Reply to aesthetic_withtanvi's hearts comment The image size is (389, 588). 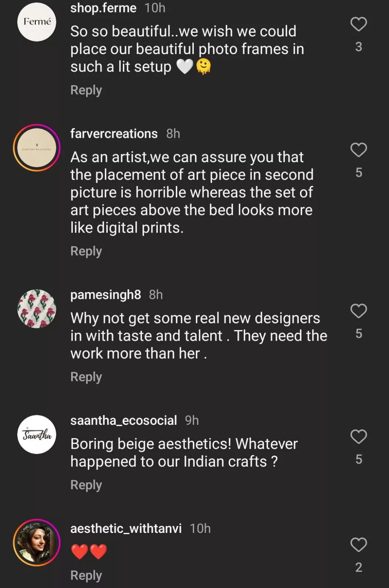(86, 575)
